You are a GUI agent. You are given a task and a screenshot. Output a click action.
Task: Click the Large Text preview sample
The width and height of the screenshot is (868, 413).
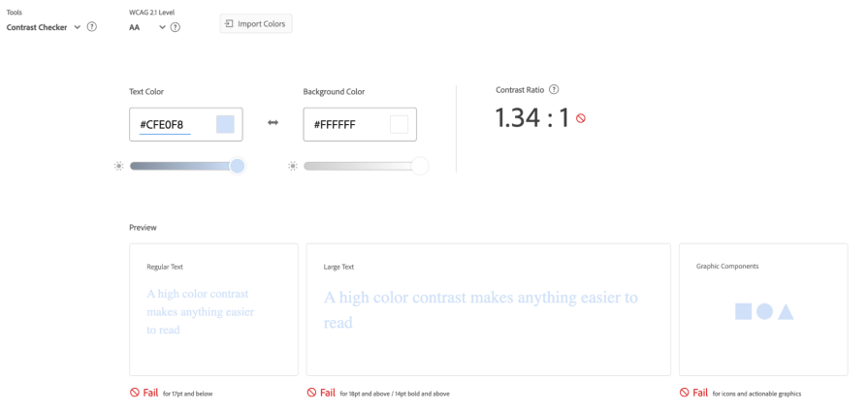(481, 309)
